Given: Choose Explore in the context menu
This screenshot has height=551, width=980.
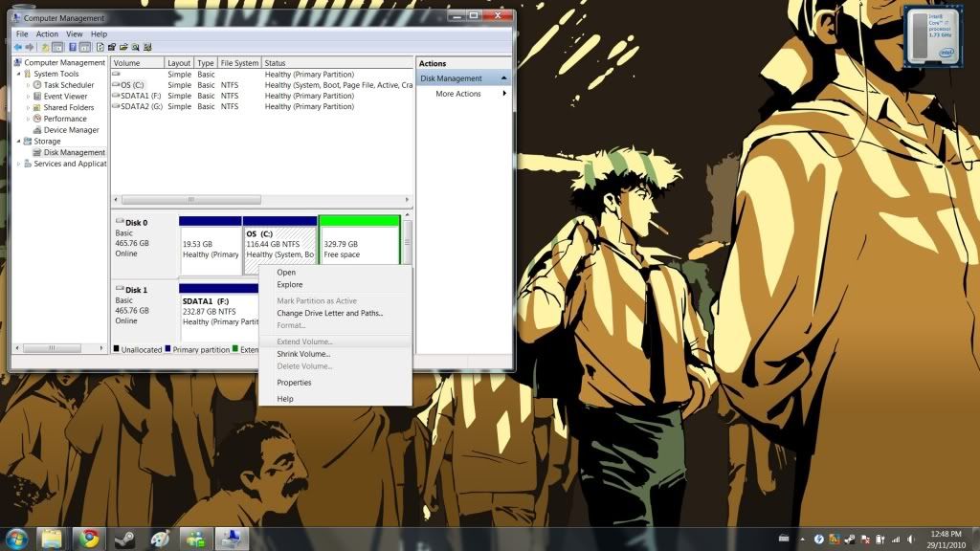Looking at the screenshot, I should coord(335,285).
